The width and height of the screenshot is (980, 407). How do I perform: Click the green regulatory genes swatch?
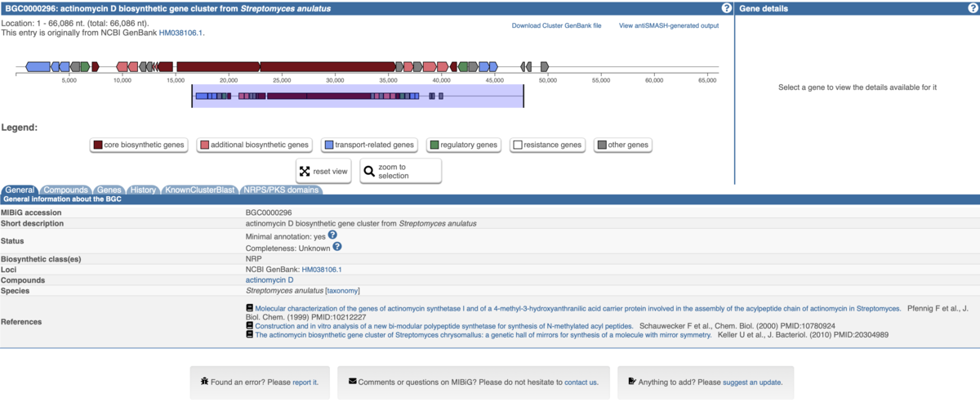tap(435, 145)
